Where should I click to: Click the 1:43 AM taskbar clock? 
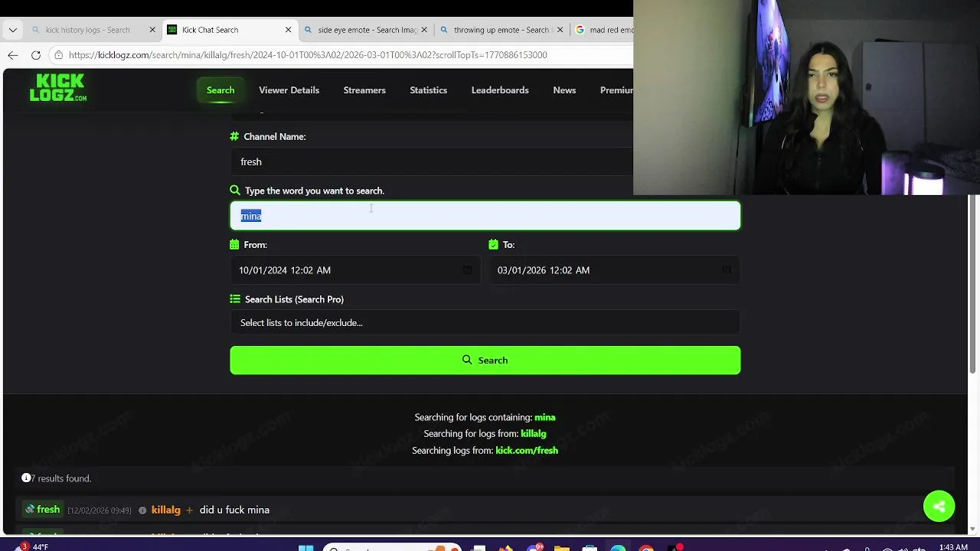point(953,546)
